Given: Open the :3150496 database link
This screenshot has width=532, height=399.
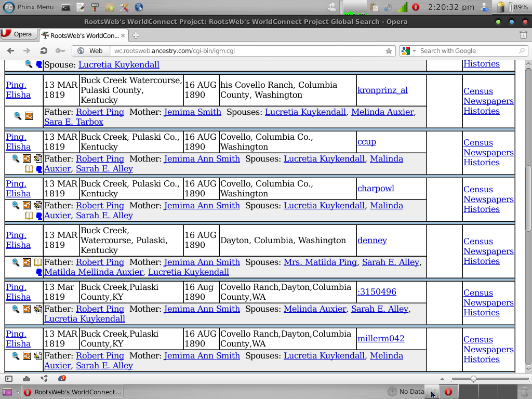Looking at the screenshot, I should (377, 292).
